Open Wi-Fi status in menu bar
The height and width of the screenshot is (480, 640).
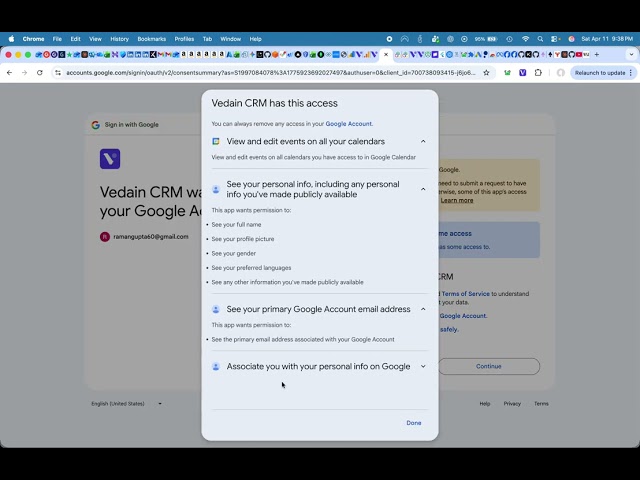coord(525,39)
